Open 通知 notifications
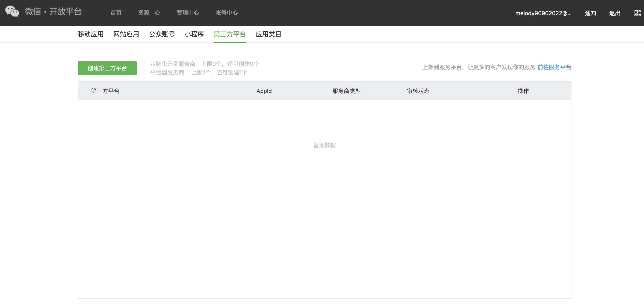Viewport: 644px width, 304px height. [x=590, y=13]
